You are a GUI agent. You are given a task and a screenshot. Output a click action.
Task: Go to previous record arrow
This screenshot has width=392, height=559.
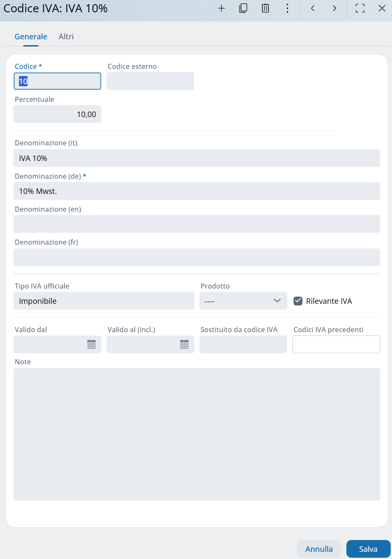click(313, 8)
